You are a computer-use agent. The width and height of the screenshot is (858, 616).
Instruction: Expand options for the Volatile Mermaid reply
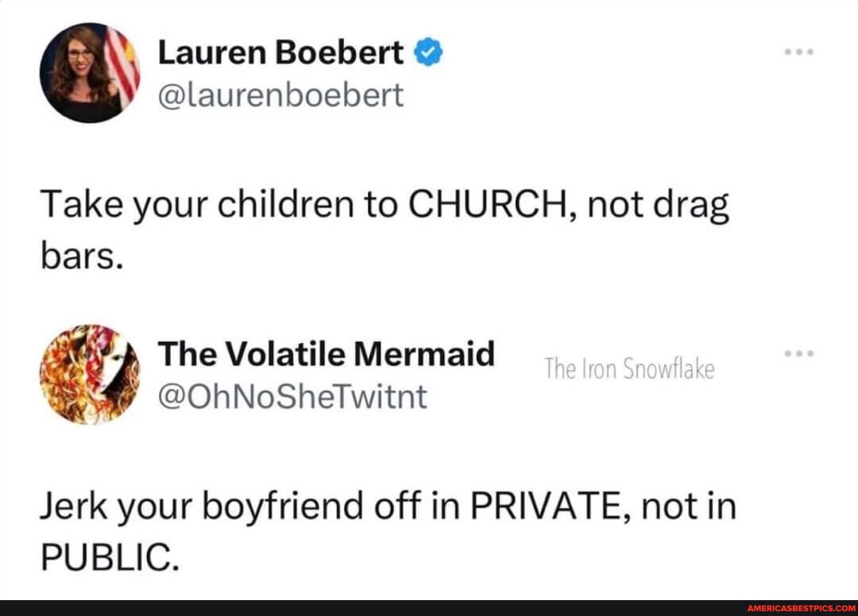point(798,353)
